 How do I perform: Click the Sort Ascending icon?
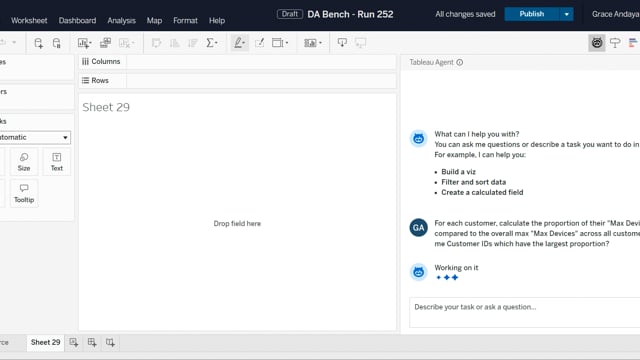tap(174, 43)
